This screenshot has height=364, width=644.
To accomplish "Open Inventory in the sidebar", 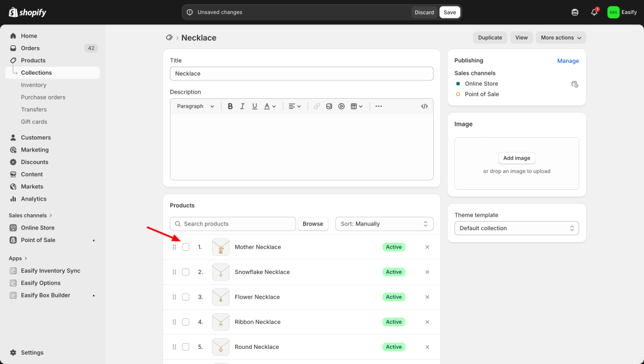I will (x=33, y=85).
